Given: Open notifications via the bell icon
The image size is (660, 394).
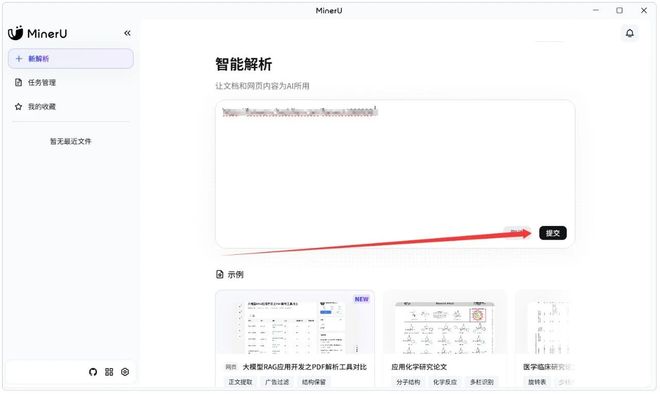Looking at the screenshot, I should (630, 33).
